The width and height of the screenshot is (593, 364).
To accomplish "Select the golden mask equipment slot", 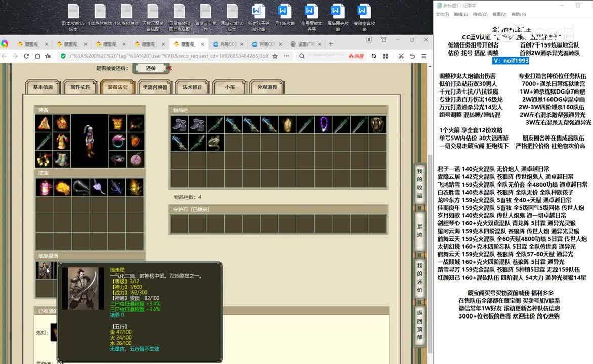I will (117, 123).
